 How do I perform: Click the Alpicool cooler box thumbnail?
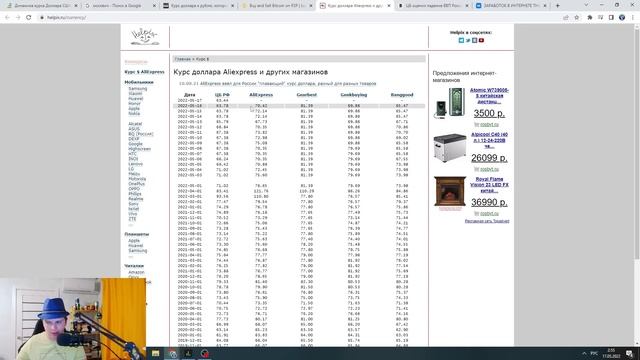[450, 148]
